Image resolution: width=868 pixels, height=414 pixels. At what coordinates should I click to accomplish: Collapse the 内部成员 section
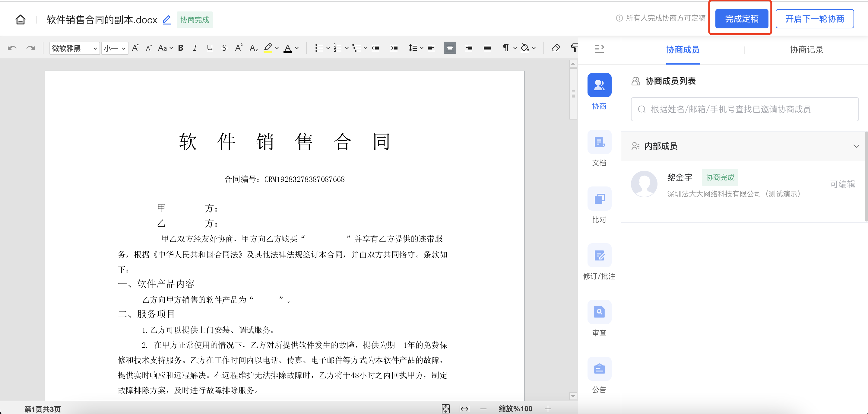856,146
